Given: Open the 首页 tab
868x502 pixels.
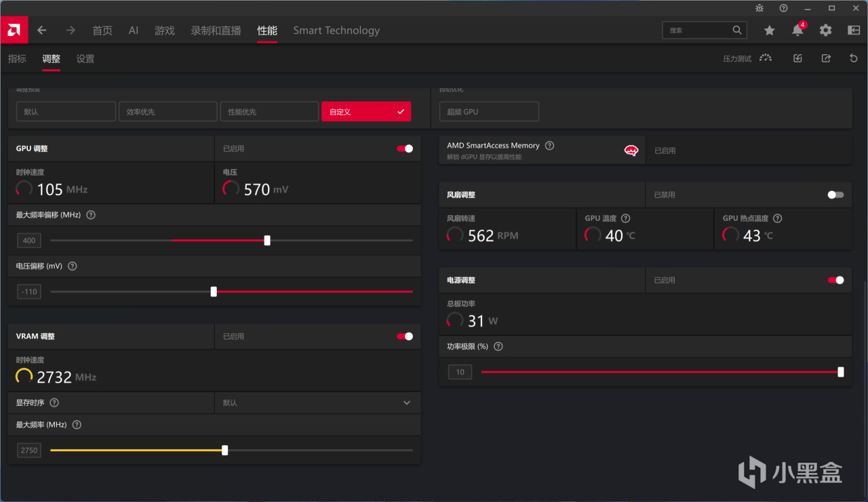Looking at the screenshot, I should pos(102,30).
